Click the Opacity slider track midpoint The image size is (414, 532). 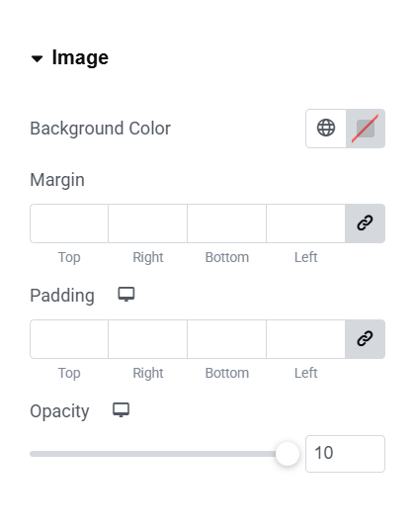164,454
